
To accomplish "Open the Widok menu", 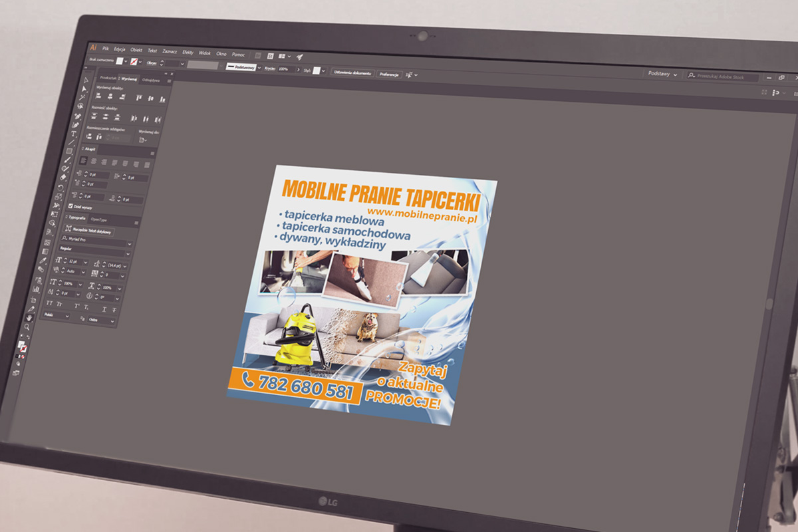I will [x=205, y=53].
